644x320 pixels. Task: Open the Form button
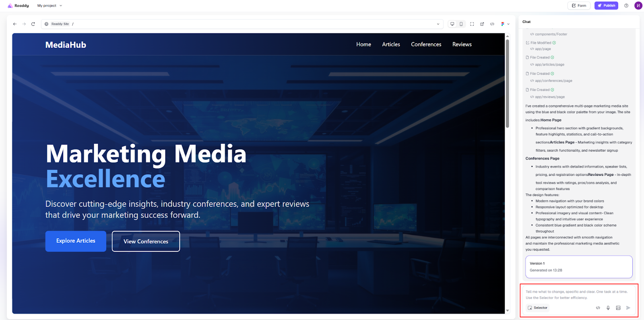point(579,6)
